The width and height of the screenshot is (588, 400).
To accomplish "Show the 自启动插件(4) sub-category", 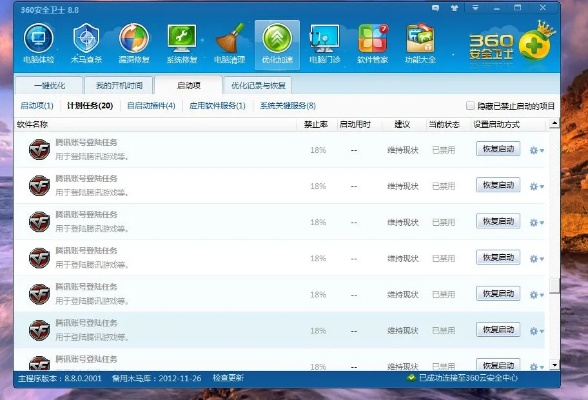I will [x=151, y=106].
